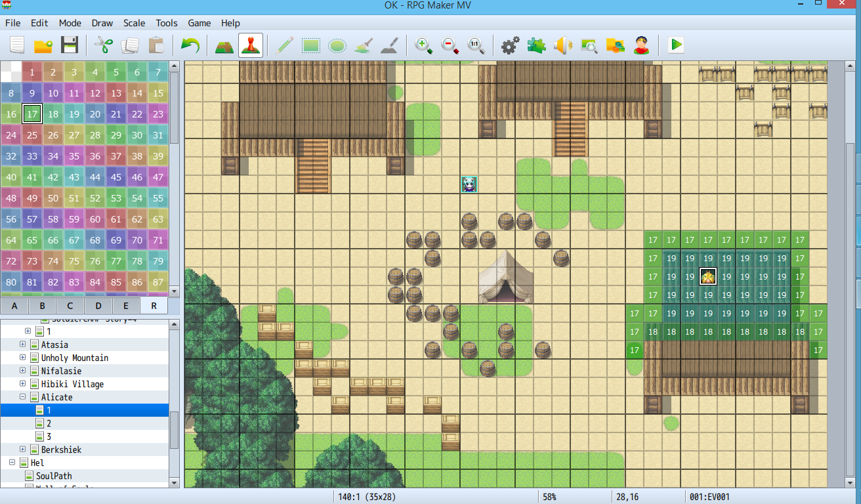This screenshot has width=861, height=504.
Task: Open the Sound Test speaker icon
Action: (563, 45)
